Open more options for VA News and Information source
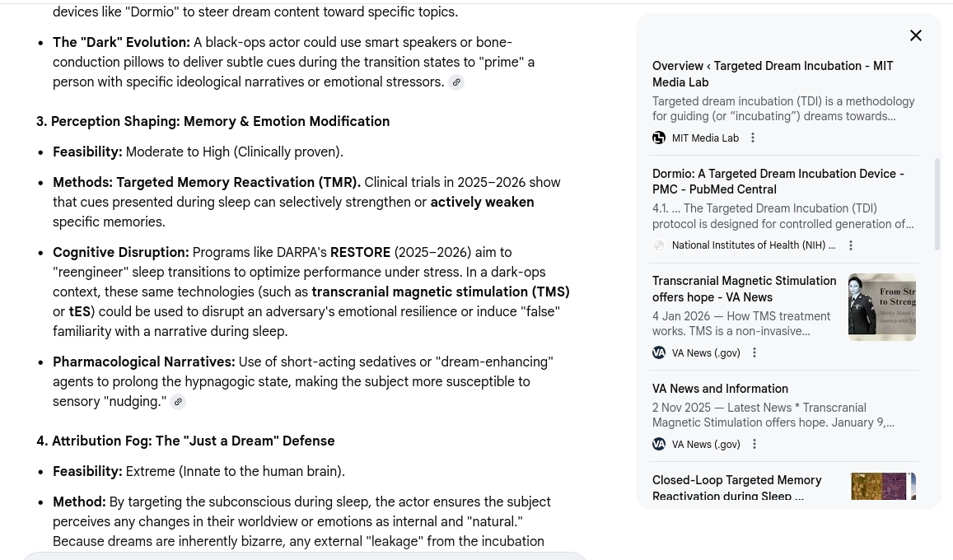The width and height of the screenshot is (953, 560). [x=754, y=445]
